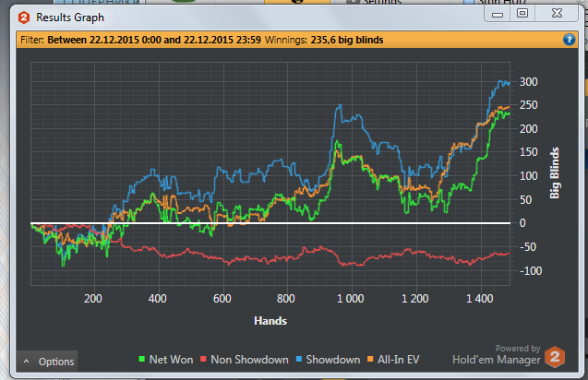Screen dimensions: 588x380
Task: Click the Results Graph title text
Action: (x=70, y=18)
